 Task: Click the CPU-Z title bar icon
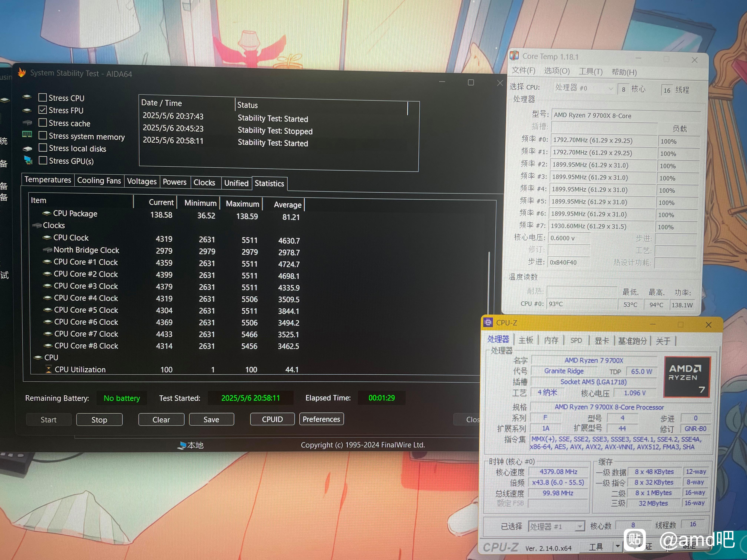pos(488,322)
